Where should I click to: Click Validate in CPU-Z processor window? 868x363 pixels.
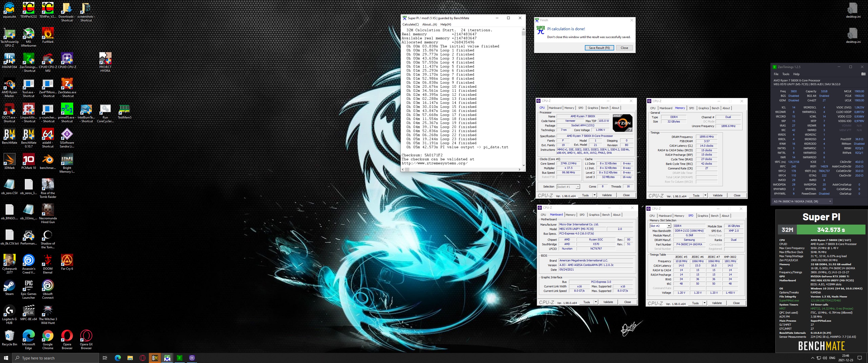[607, 195]
